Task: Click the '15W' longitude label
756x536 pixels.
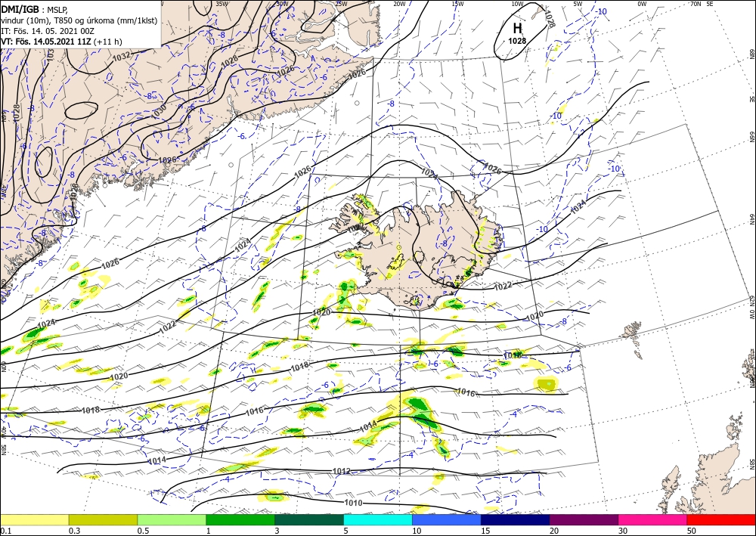Action: pyautogui.click(x=458, y=4)
